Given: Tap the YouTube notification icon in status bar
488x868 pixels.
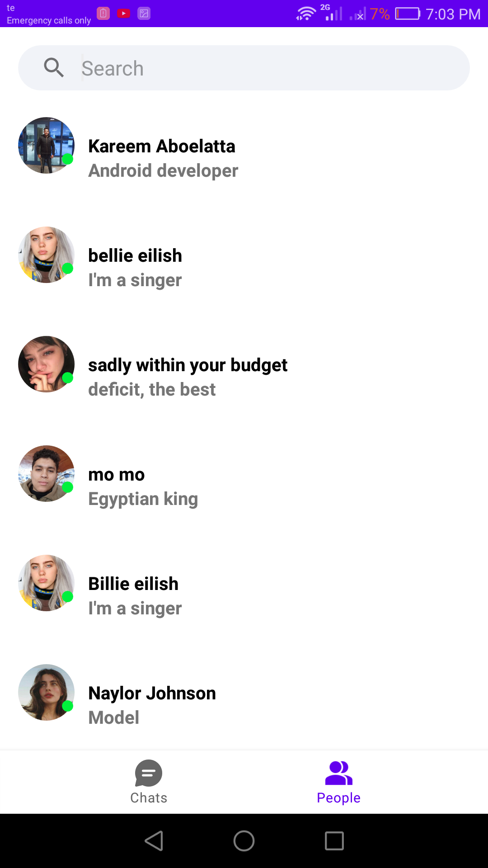Looking at the screenshot, I should coord(123,14).
